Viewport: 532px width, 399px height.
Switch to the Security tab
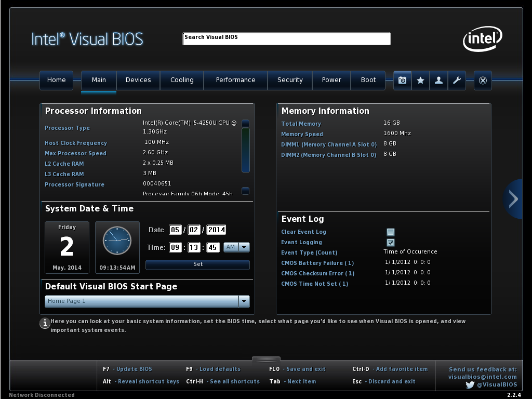[290, 80]
